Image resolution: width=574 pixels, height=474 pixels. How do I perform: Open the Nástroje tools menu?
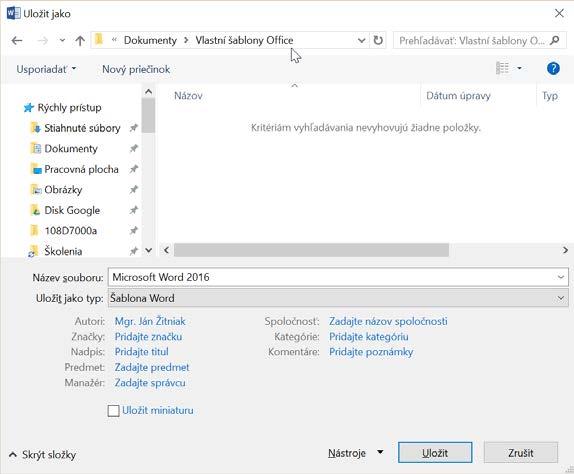(x=355, y=453)
